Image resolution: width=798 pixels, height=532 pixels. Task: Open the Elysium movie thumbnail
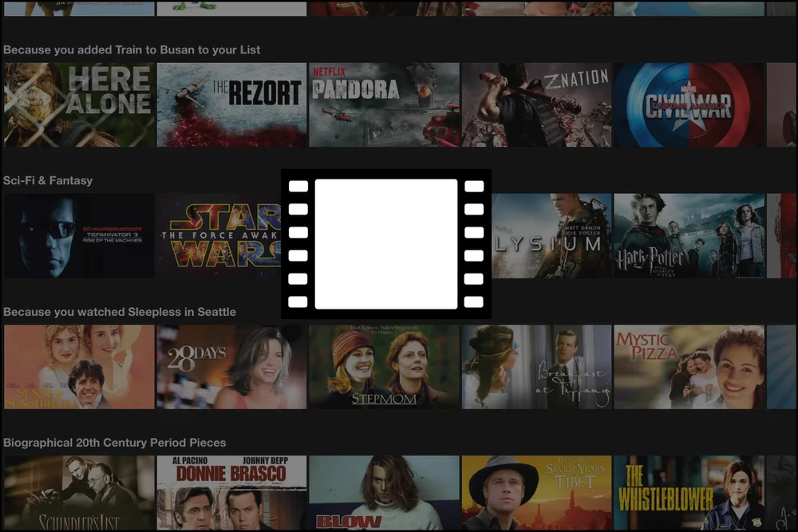click(x=551, y=235)
